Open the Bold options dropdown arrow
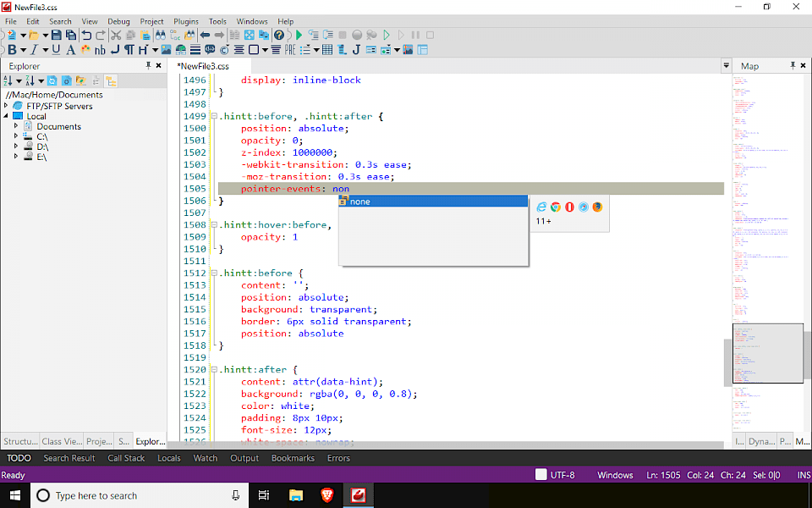Screen dimensions: 812x508 point(23,50)
